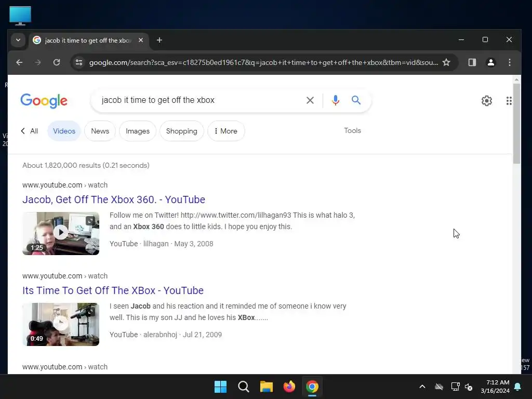This screenshot has width=532, height=399.
Task: Play the 0:49 video thumbnail
Action: [x=61, y=324]
